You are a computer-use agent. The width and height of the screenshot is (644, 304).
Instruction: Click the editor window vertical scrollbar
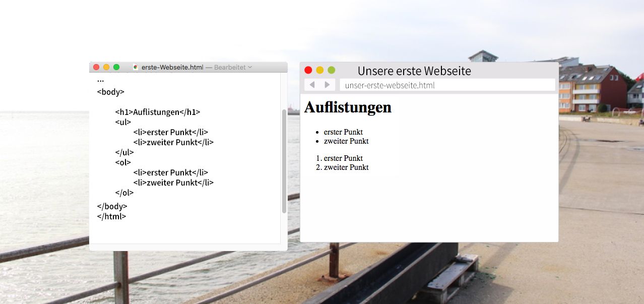click(x=284, y=161)
